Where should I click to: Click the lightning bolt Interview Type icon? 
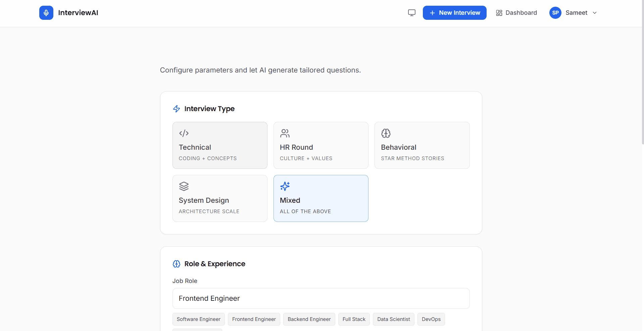[177, 109]
